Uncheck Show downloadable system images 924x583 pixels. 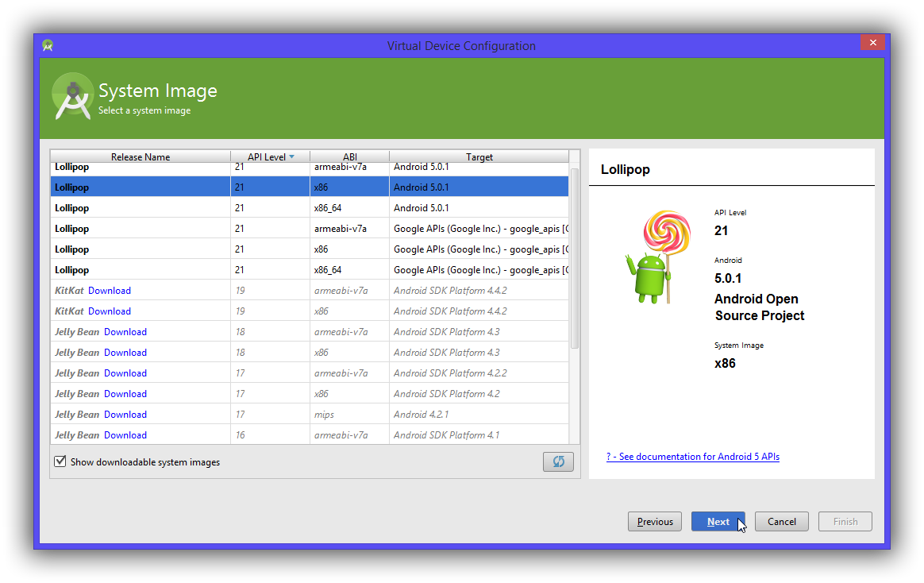tap(60, 461)
